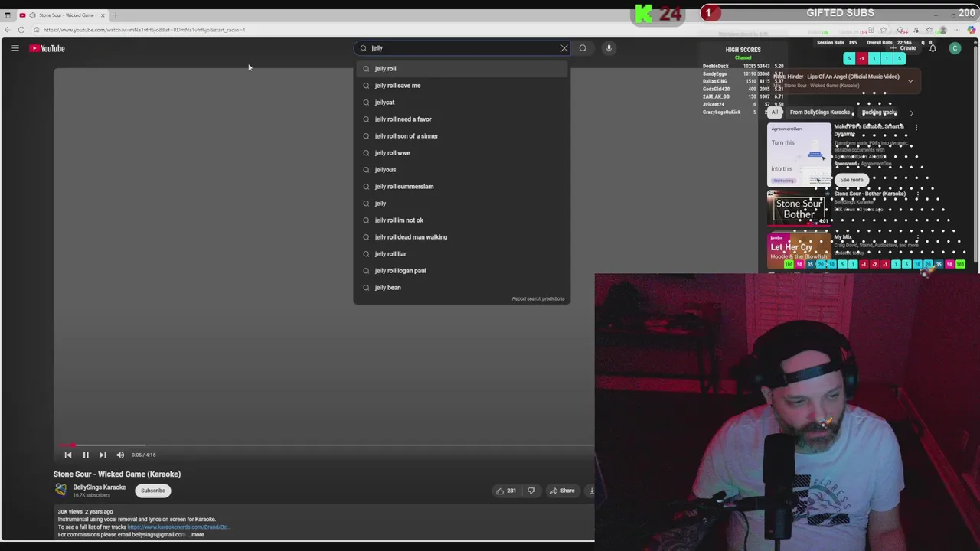Open 'Stone Sour - Bother (Karaoke)' video title

pos(870,194)
